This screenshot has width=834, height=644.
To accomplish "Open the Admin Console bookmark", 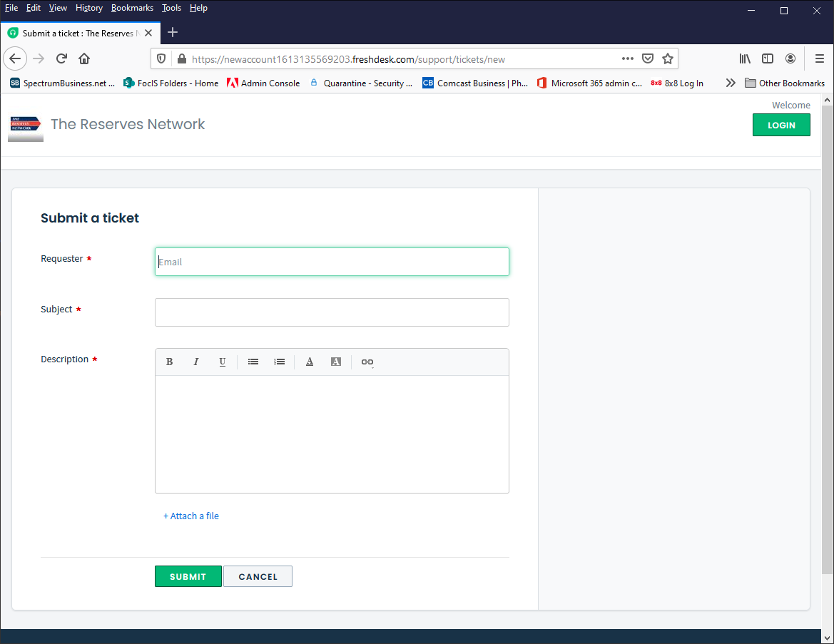I will 263,83.
